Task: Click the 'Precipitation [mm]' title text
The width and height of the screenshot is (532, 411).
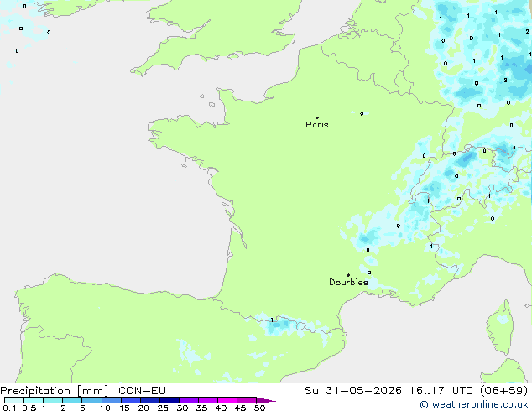Action: [x=55, y=391]
